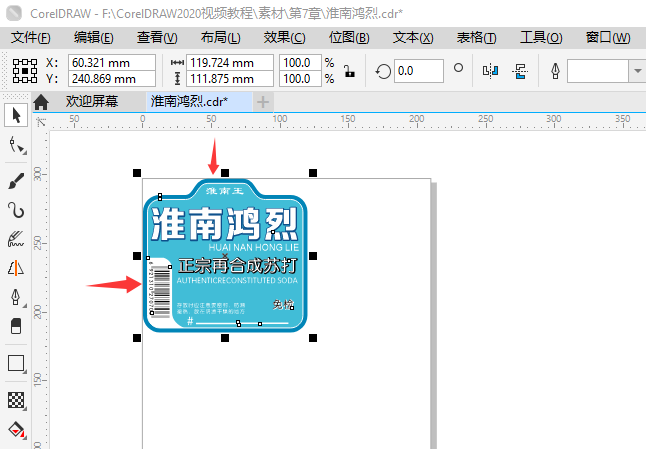Select the Transparency checkerboard tool
This screenshot has height=449, width=646.
[16, 400]
